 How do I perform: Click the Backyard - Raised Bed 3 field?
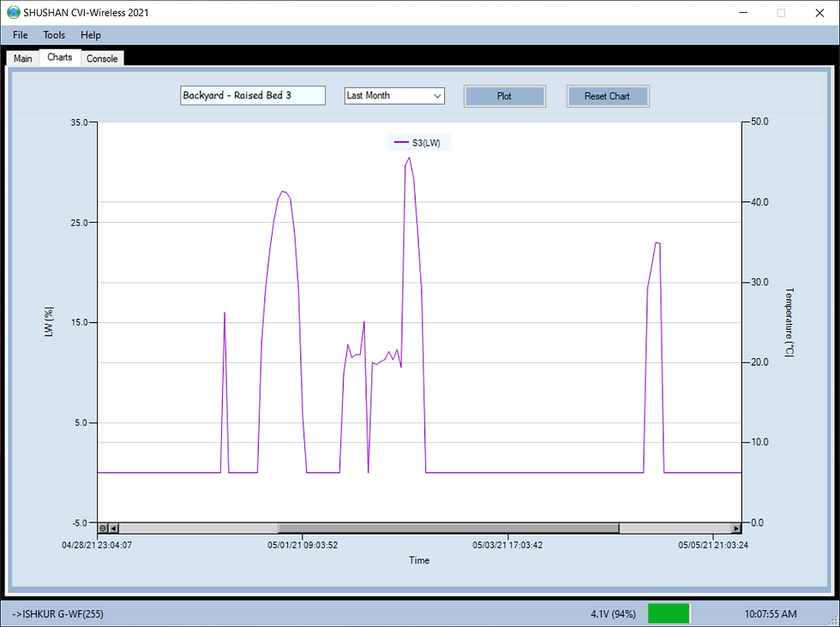[253, 96]
